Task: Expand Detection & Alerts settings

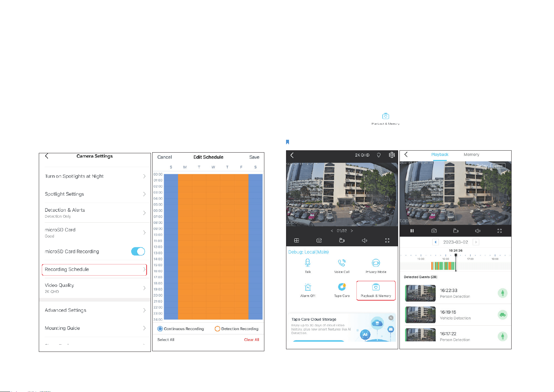Action: [x=95, y=213]
